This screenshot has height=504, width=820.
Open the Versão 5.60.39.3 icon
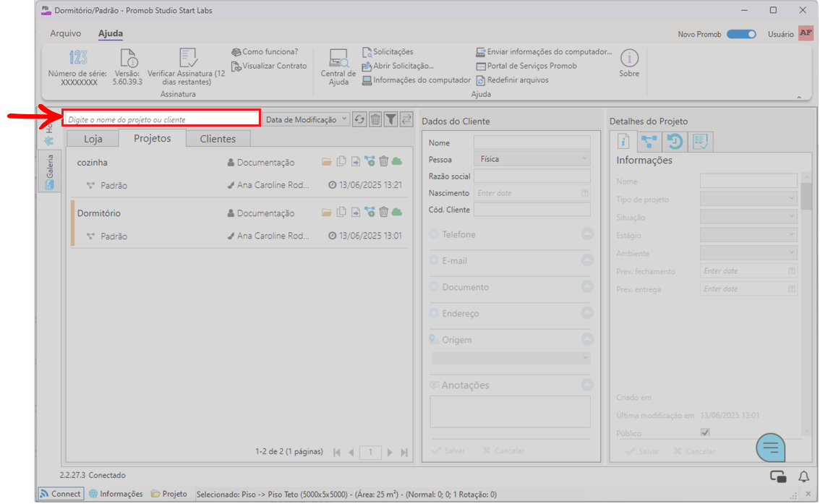(128, 58)
